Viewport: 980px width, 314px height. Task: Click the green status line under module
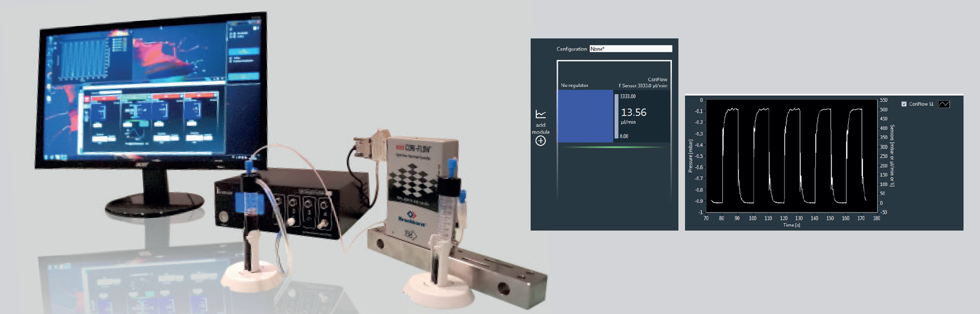(x=614, y=147)
